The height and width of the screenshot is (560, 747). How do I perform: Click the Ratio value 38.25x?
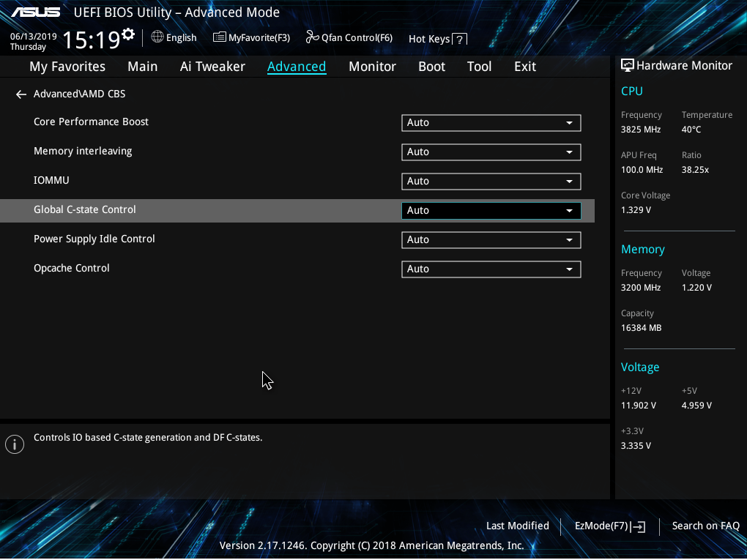coord(695,170)
